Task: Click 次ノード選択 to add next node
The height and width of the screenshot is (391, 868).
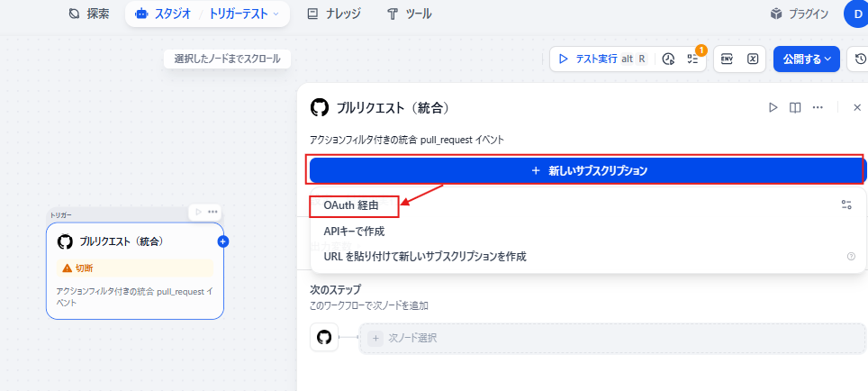Action: 612,338
